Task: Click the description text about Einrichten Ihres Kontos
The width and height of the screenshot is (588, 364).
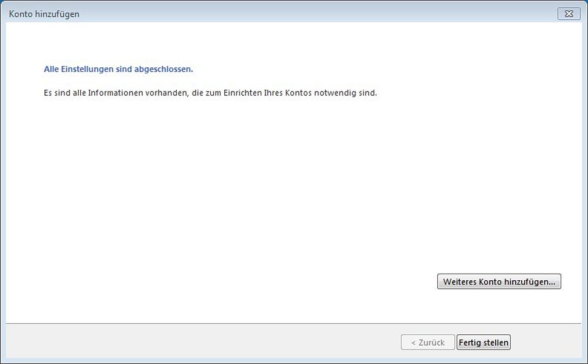Action: pos(210,93)
